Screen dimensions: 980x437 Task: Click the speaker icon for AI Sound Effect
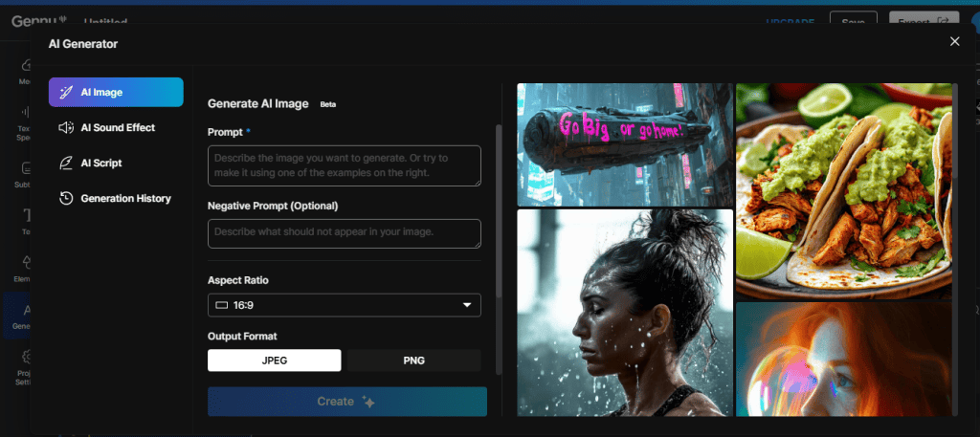click(x=66, y=127)
